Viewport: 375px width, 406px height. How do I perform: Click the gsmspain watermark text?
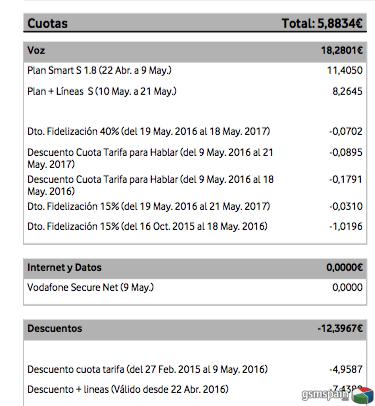pos(327,395)
